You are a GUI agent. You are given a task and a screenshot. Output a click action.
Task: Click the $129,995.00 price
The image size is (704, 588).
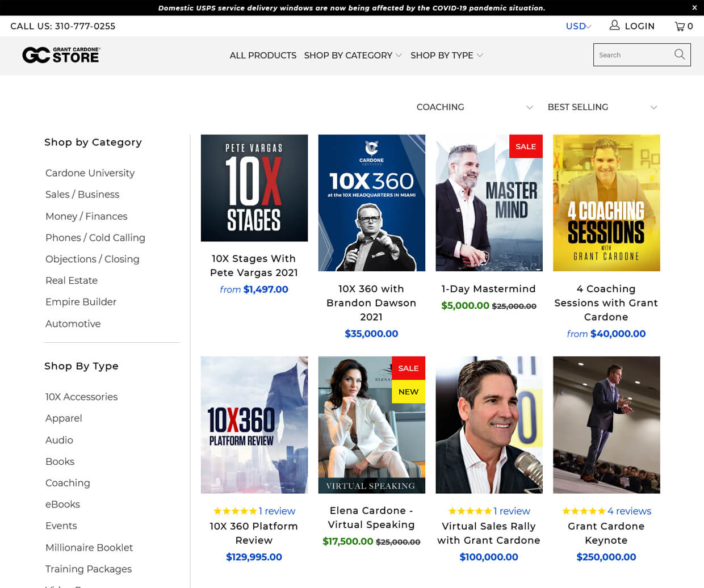coord(254,557)
